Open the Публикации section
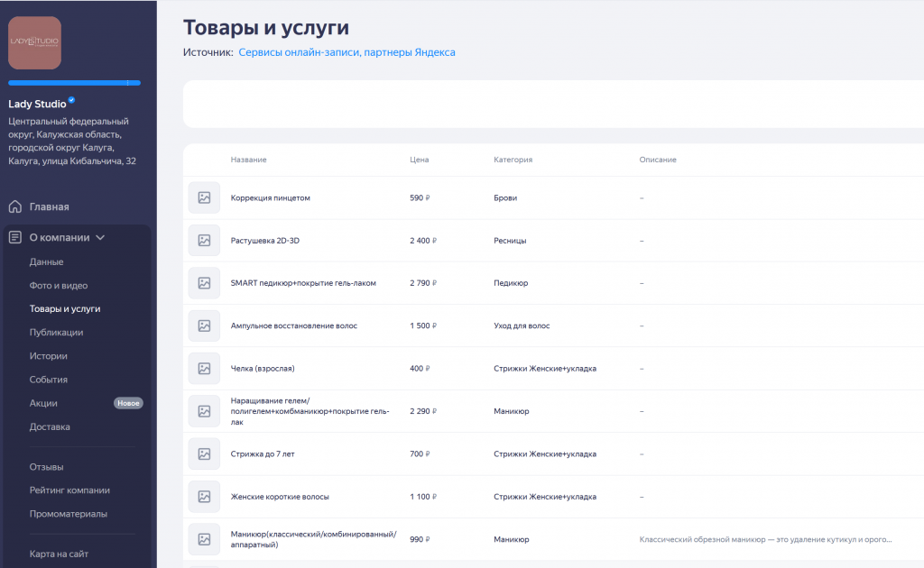The height and width of the screenshot is (568, 924). 57,333
